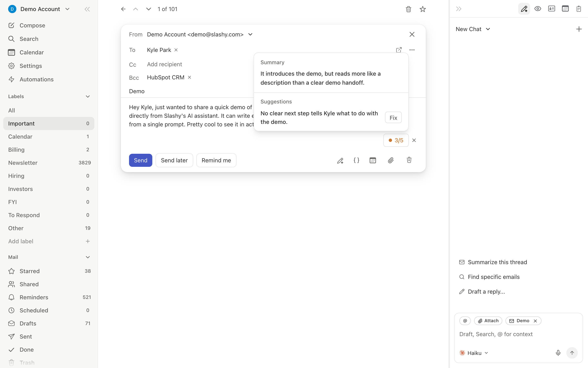Viewport: 588px width, 368px height.
Task: Attach a file with paperclip icon
Action: 391,160
